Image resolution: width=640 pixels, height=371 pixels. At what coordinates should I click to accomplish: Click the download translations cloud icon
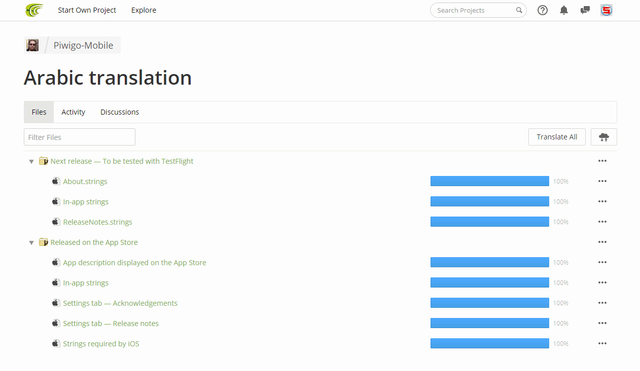(604, 137)
